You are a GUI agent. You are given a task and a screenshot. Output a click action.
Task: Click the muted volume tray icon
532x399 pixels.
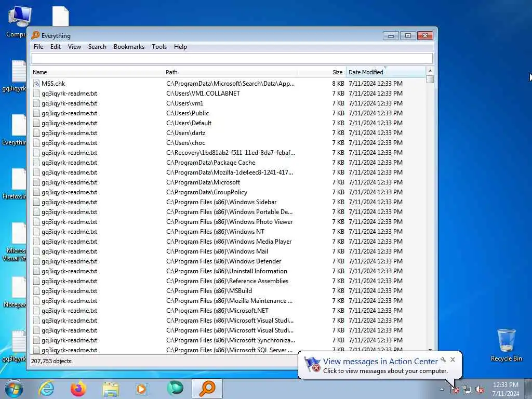tap(480, 390)
